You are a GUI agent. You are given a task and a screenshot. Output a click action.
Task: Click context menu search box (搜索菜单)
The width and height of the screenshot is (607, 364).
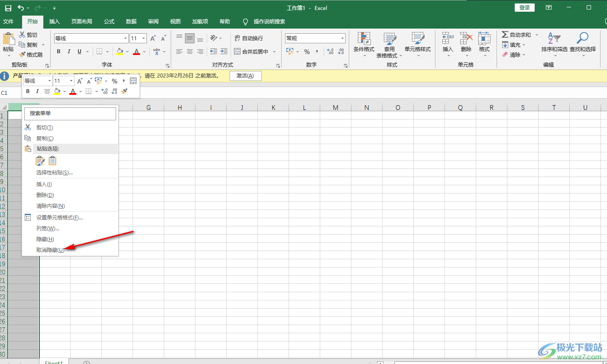70,113
